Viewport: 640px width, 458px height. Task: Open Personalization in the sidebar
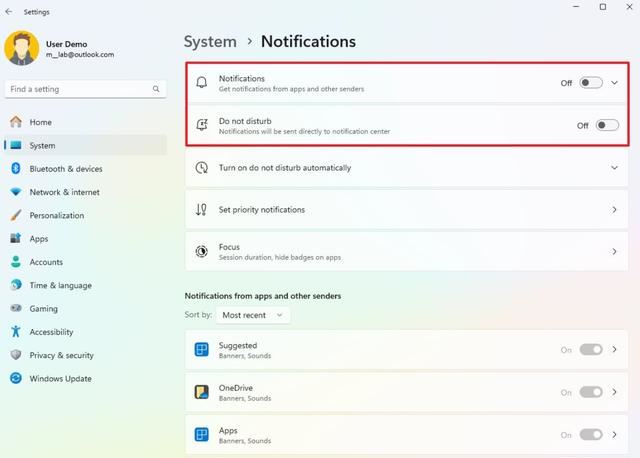coord(56,215)
